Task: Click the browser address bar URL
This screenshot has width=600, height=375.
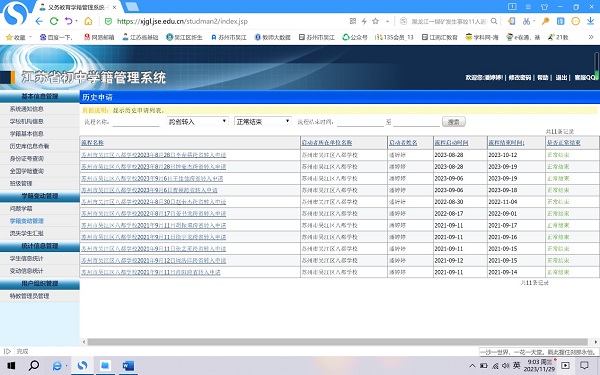Action: (182, 21)
